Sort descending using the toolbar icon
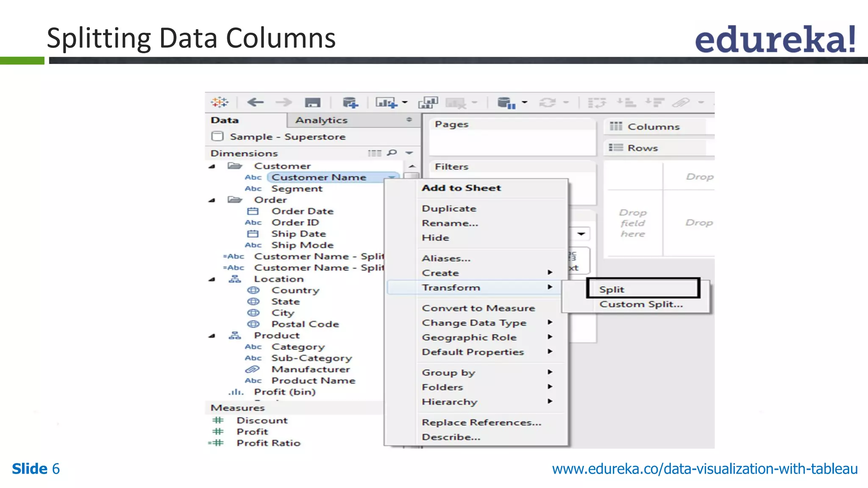The image size is (868, 488). [654, 103]
